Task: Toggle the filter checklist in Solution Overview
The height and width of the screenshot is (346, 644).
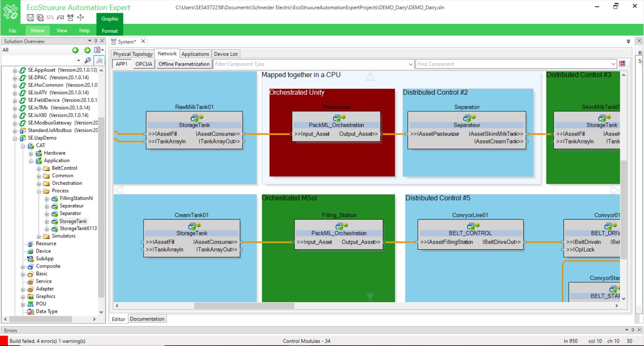Action: 97,50
